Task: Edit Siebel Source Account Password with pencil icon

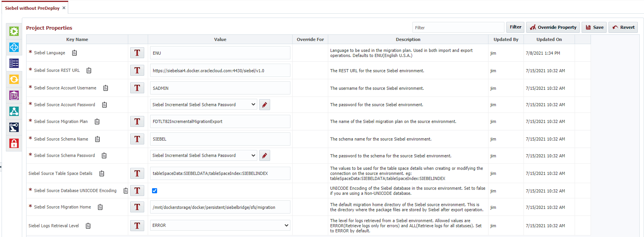Action: [265, 105]
